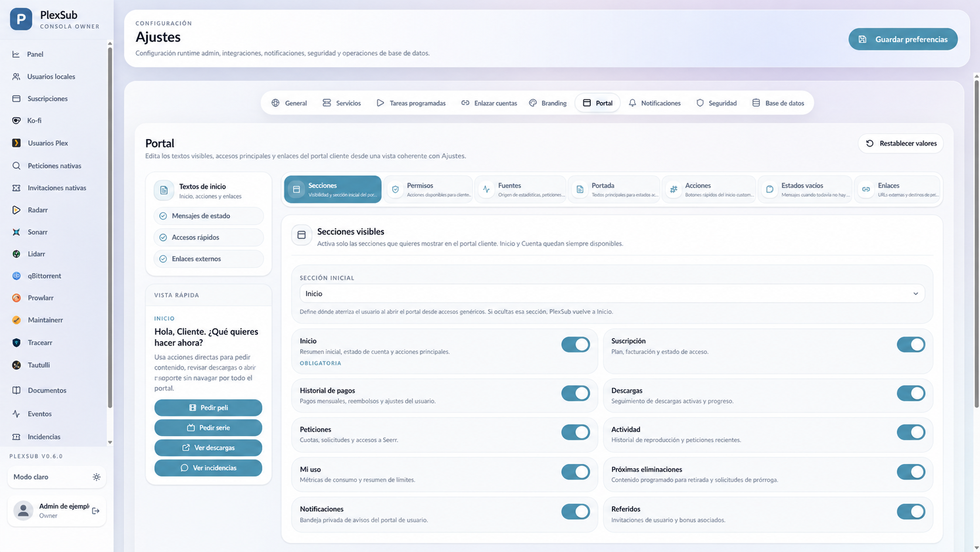This screenshot has width=980, height=552.
Task: Click the main page vertical scrollbar
Action: pos(976,243)
